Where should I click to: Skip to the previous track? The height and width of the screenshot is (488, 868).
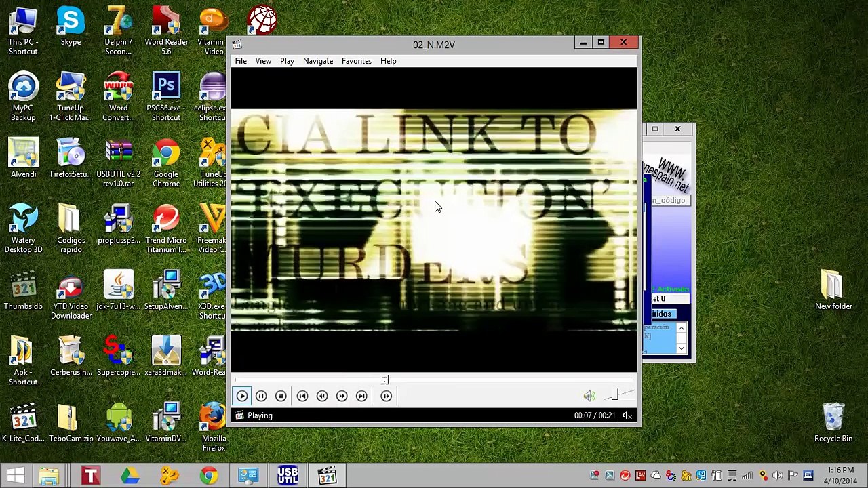click(302, 396)
